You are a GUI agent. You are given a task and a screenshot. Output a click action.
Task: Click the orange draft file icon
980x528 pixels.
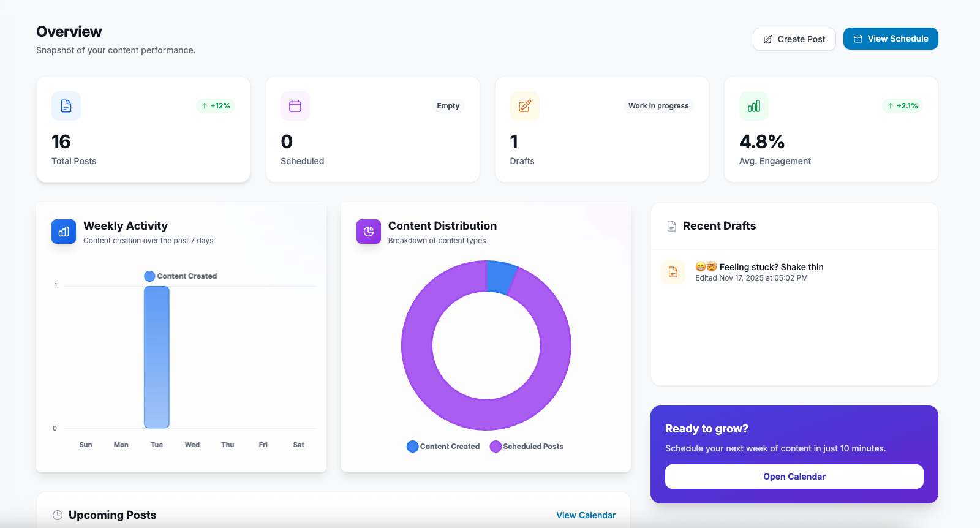pos(673,272)
